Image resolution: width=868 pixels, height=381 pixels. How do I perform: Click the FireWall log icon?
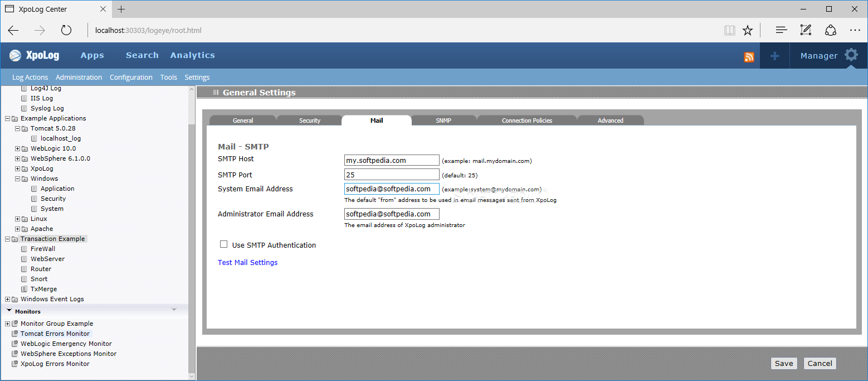24,249
